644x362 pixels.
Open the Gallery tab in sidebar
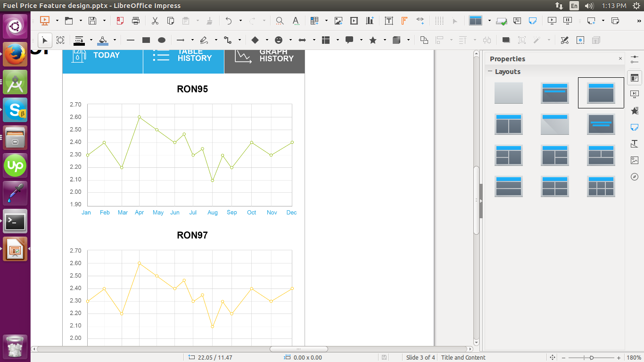(x=635, y=160)
